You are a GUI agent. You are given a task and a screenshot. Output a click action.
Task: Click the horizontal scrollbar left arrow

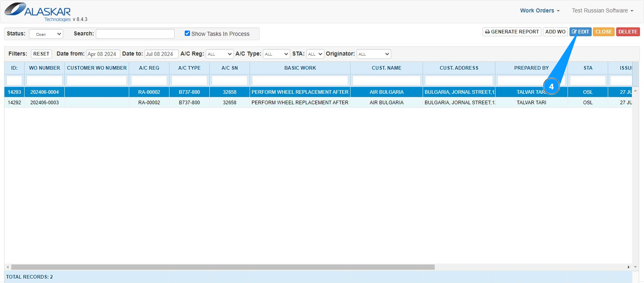pyautogui.click(x=8, y=267)
